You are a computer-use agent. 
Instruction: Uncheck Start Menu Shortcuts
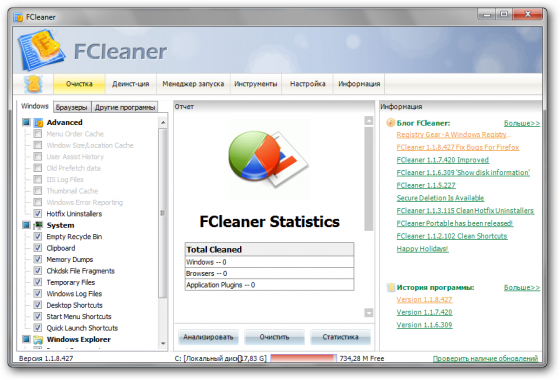click(x=38, y=316)
